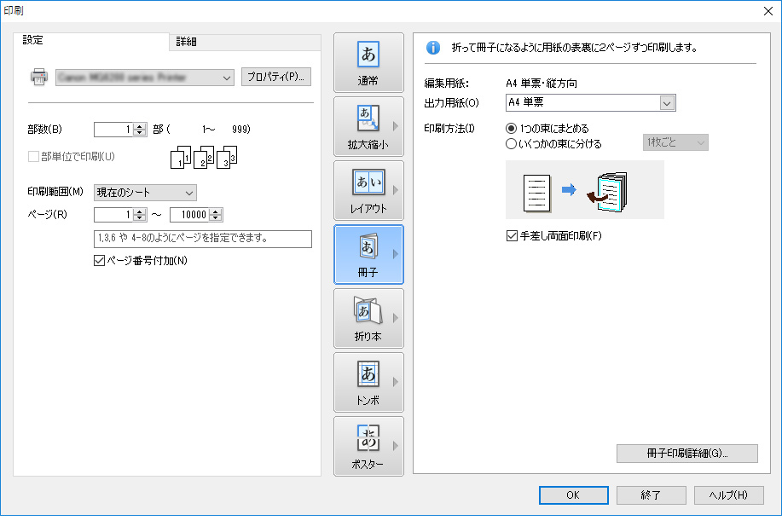Screen dimensions: 782x532
Task: Open 冊子印刷詳細(G) settings button
Action: point(686,454)
